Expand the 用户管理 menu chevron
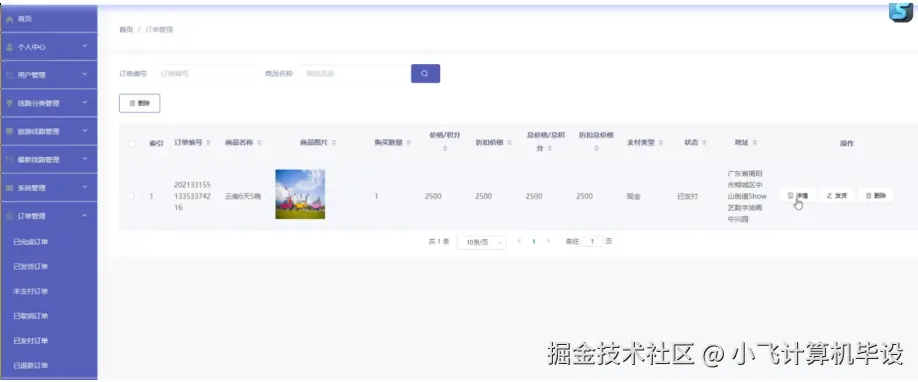Viewport: 918px width, 382px height. point(84,74)
